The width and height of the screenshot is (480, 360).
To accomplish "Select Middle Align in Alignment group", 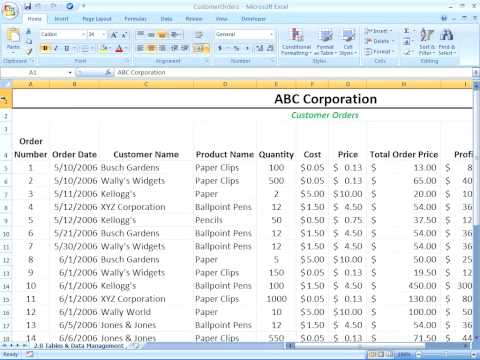I will [x=151, y=34].
